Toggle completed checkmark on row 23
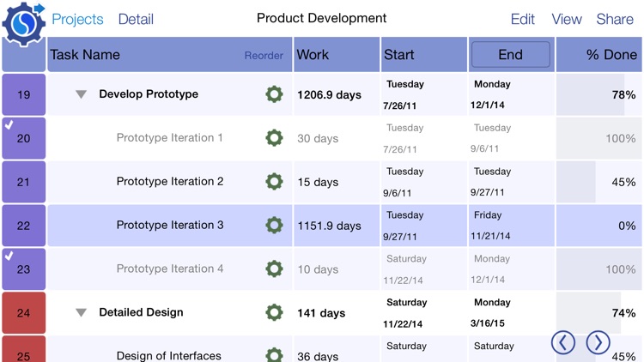644x362 pixels. (x=9, y=256)
